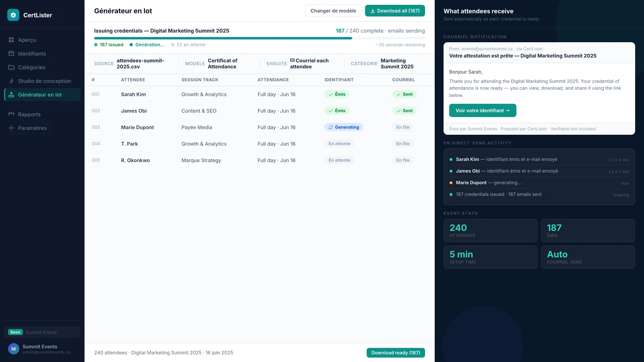Click the email subject Votre attestation est prête
The height and width of the screenshot is (362, 644).
(523, 56)
